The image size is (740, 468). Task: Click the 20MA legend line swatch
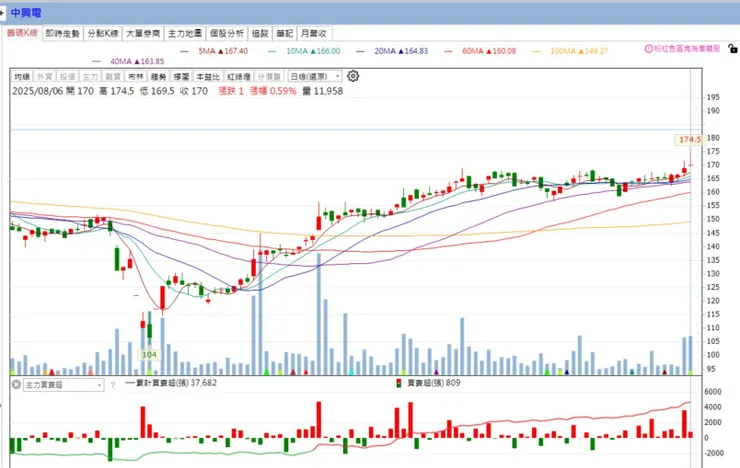point(361,51)
